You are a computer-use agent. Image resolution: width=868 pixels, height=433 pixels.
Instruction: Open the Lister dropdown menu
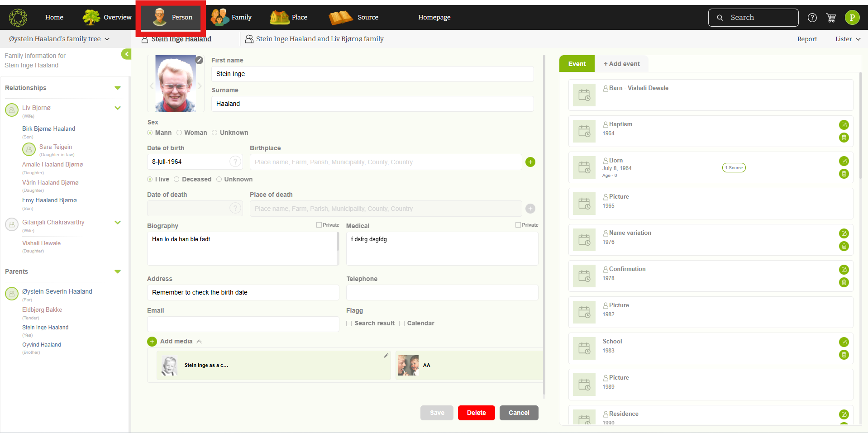pos(847,39)
